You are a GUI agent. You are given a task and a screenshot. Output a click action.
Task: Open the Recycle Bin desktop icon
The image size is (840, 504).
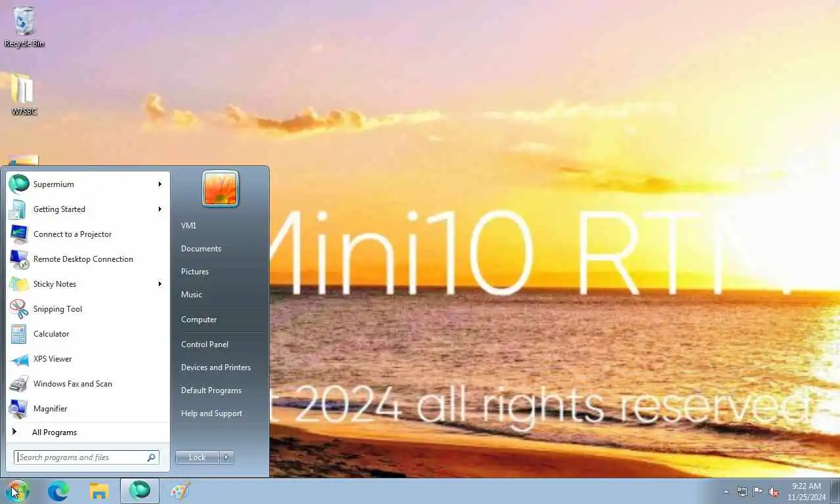pyautogui.click(x=24, y=27)
